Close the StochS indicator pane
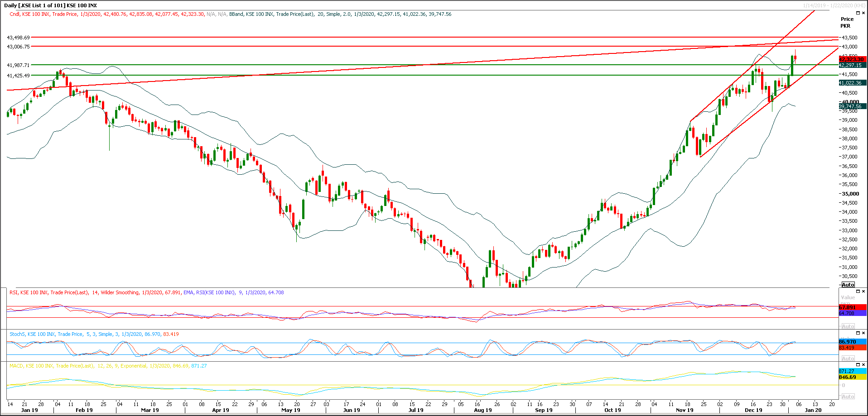Screen dimensions: 868x416 863,333
